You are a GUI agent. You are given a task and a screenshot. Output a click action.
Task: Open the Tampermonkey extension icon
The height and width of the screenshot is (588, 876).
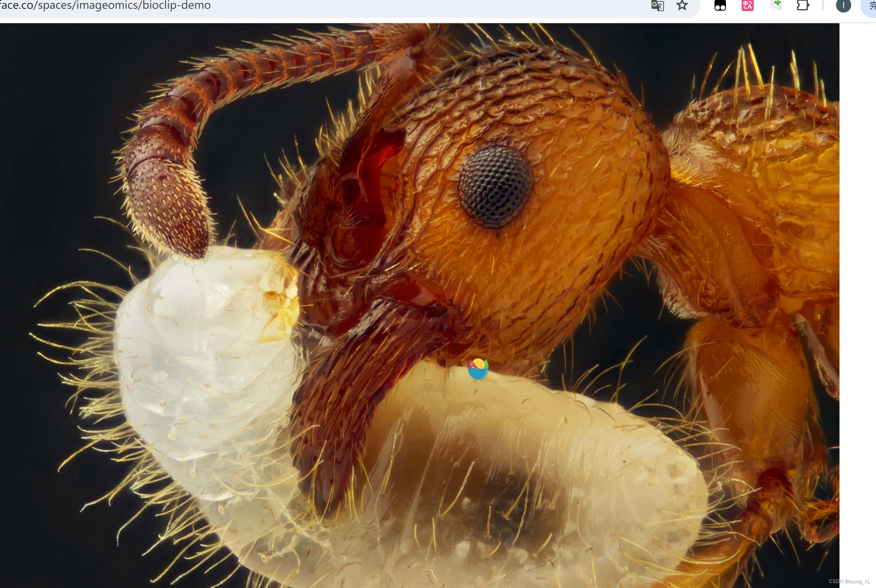(x=720, y=5)
